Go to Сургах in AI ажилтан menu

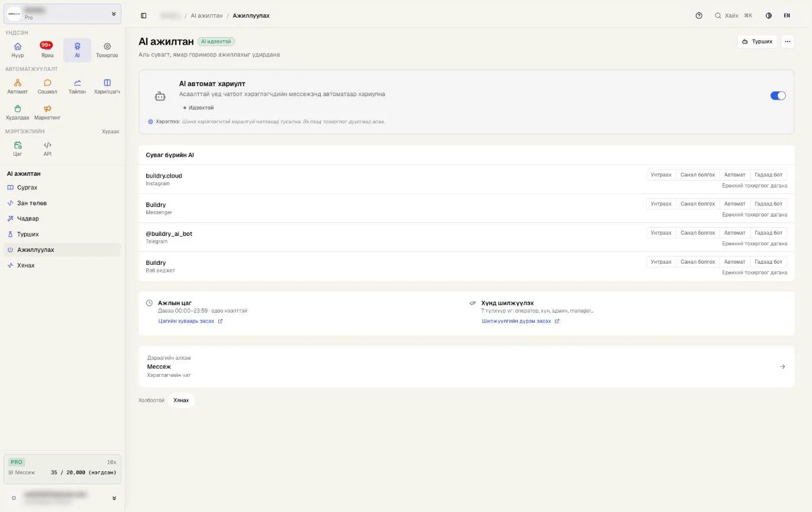(62, 188)
